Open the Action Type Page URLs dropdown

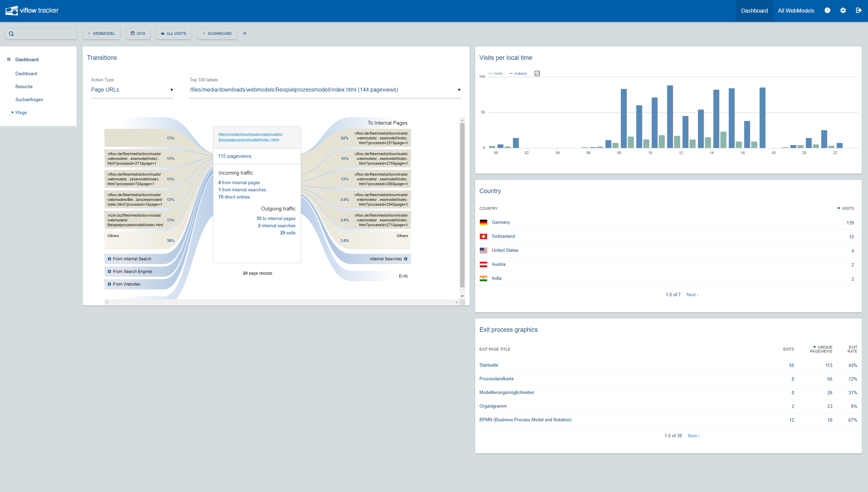tap(132, 90)
